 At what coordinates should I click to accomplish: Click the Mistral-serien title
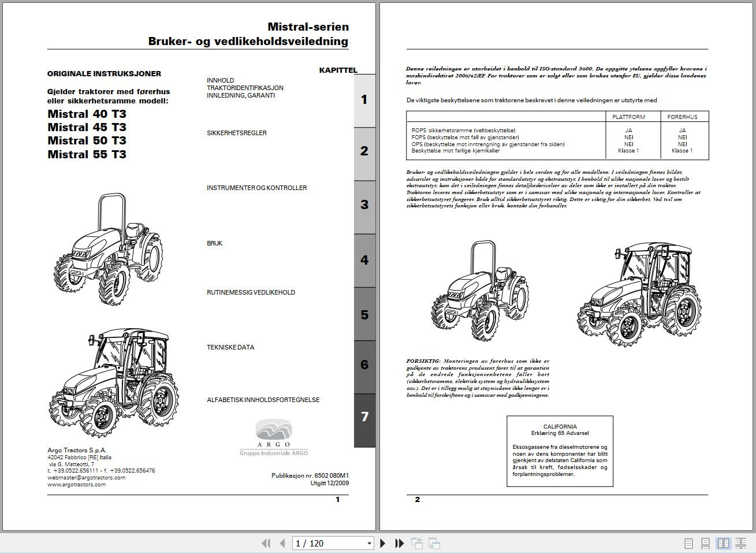(x=308, y=27)
